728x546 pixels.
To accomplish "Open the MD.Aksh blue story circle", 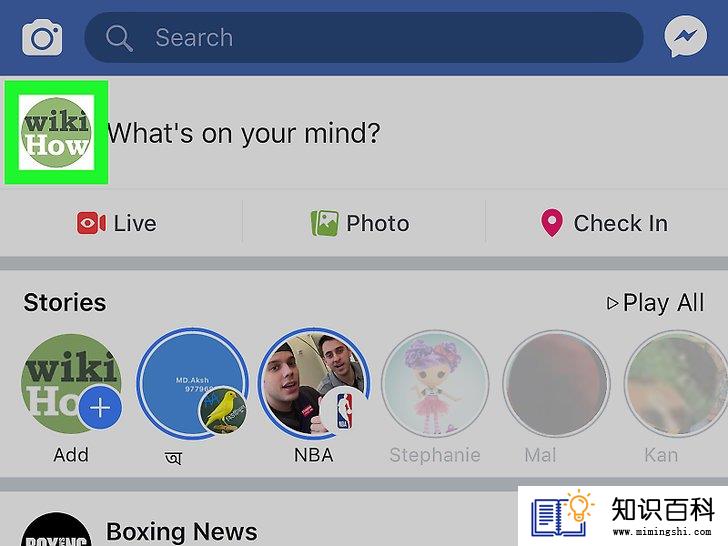I will pos(192,384).
